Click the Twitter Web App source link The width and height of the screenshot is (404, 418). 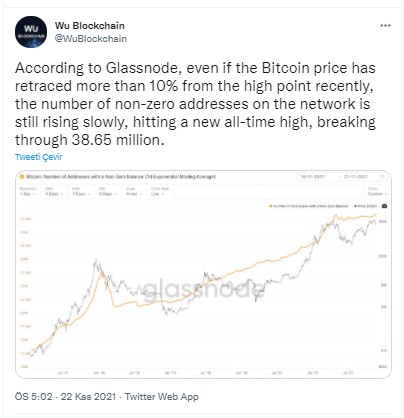(162, 397)
